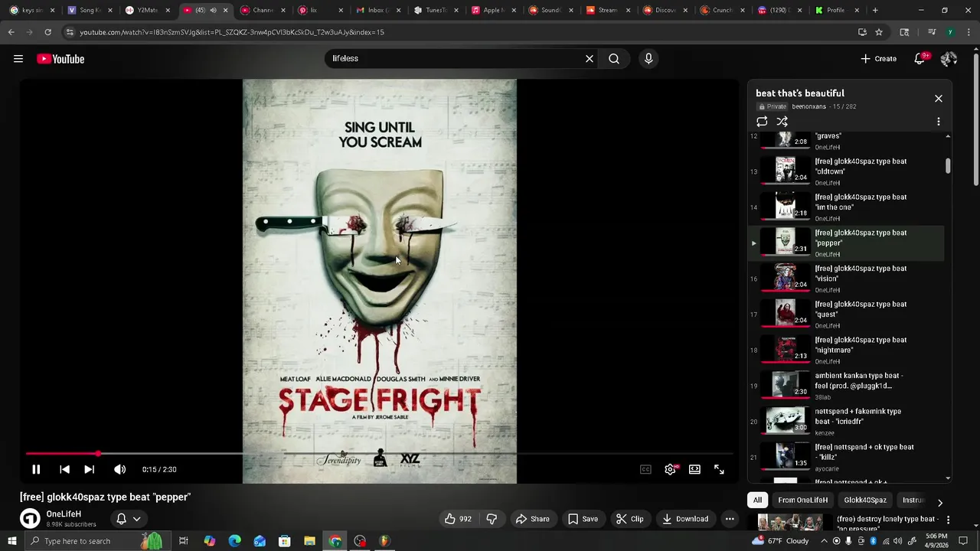Select the All filter chip
Screen dimensions: 980x551
point(757,500)
